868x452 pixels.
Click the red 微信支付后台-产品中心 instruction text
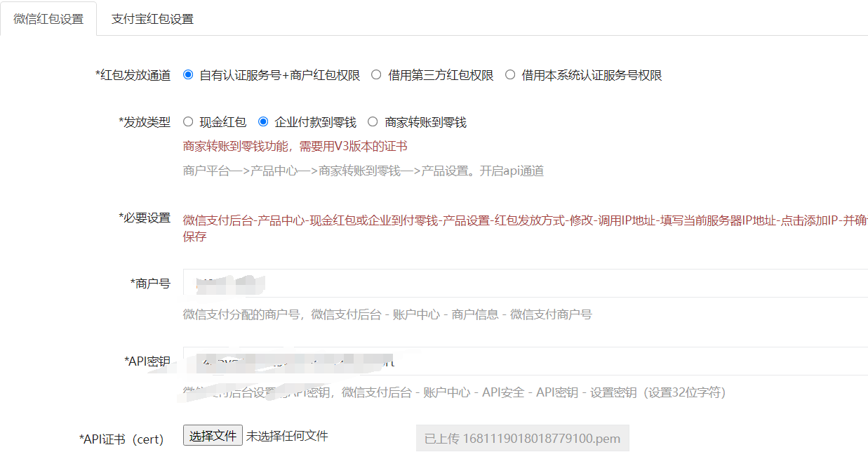tap(526, 228)
